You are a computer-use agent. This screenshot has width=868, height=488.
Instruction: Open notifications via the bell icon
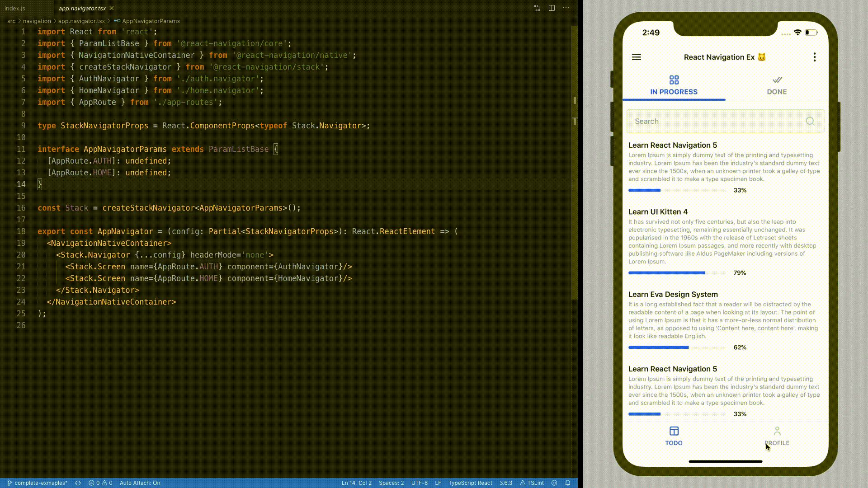(x=568, y=483)
